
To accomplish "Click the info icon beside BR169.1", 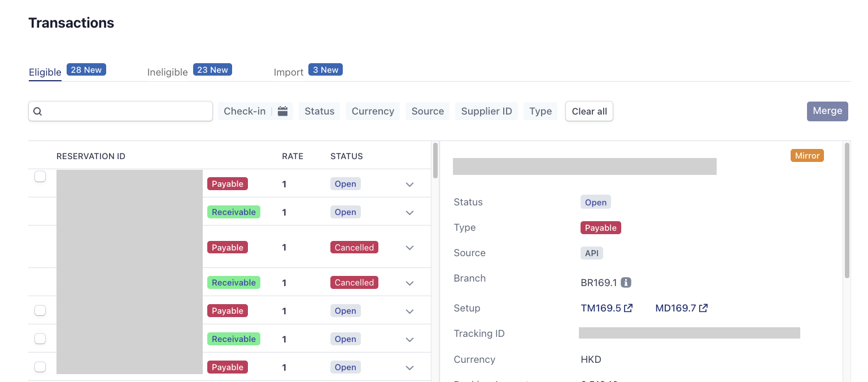I will 626,283.
